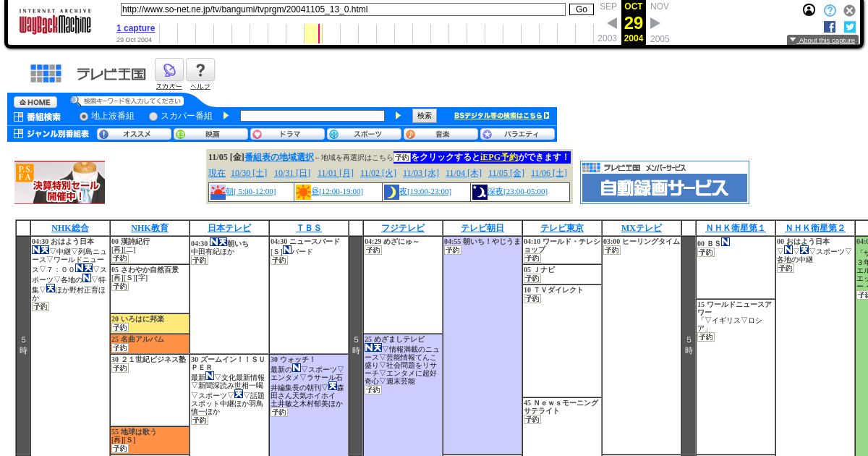Show 朝 [5:00-12:00] time band

[x=250, y=192]
